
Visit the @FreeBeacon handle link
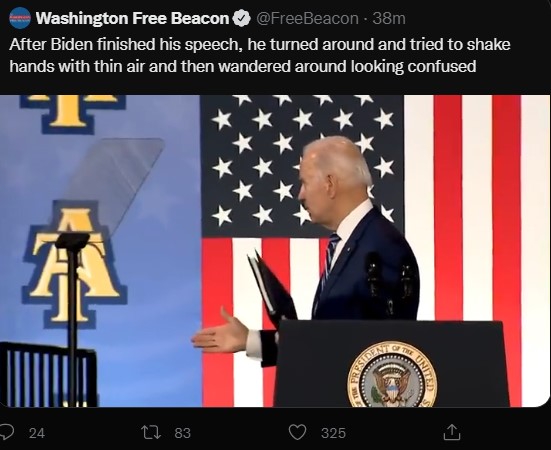307,18
